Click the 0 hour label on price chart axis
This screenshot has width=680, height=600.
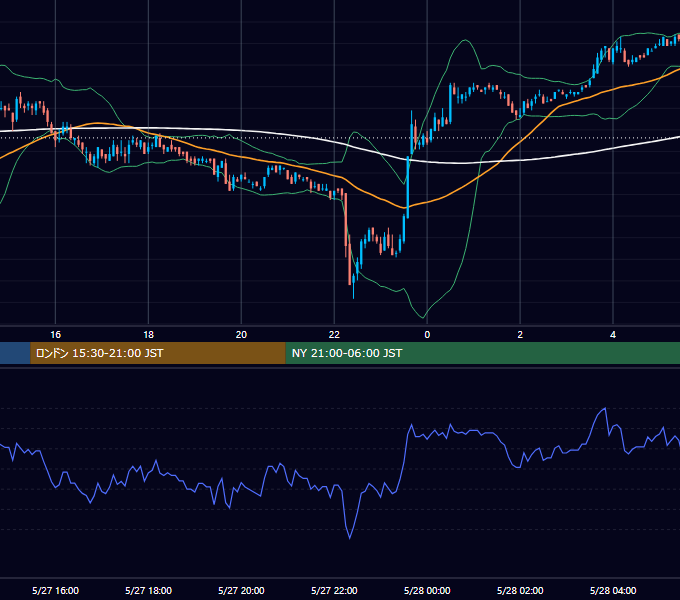(x=427, y=335)
